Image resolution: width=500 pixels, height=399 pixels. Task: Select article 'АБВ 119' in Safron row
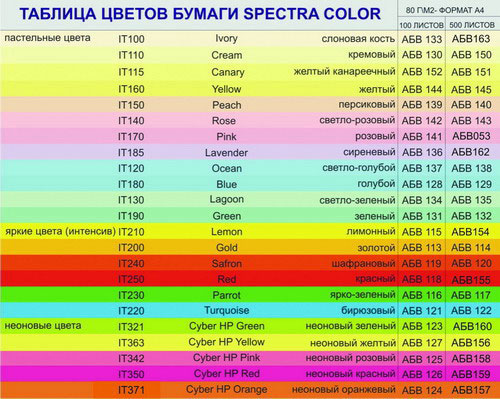[x=422, y=264]
